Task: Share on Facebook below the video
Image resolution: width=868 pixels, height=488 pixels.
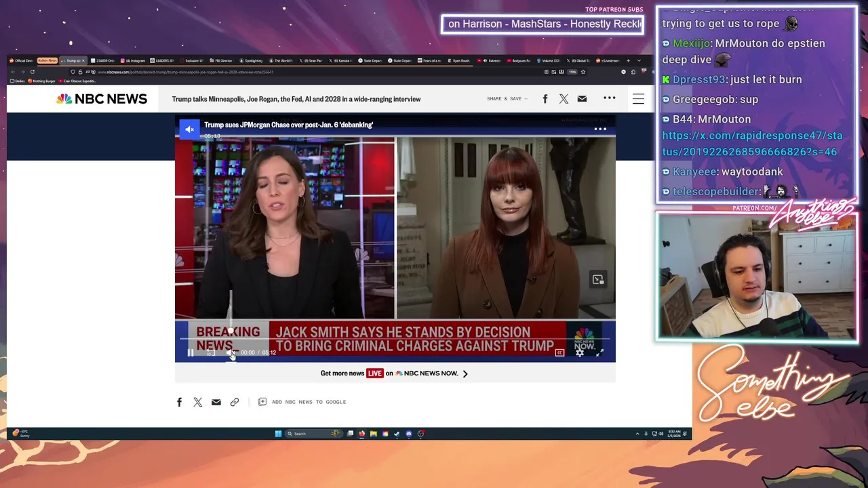Action: [180, 402]
